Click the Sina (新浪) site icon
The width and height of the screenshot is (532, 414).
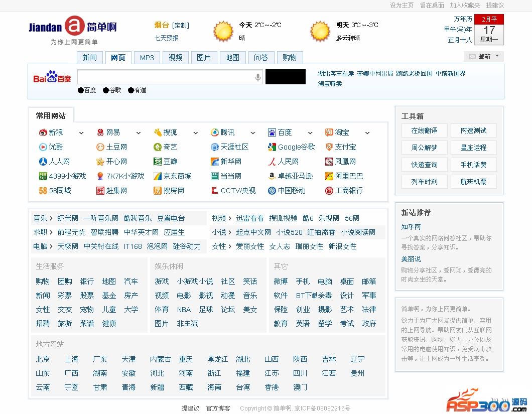[43, 132]
